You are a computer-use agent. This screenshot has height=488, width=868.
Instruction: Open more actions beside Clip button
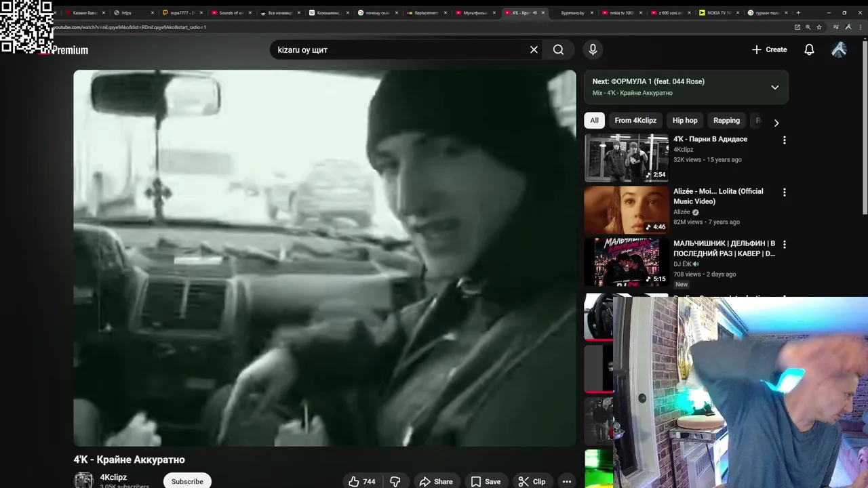[x=566, y=481]
